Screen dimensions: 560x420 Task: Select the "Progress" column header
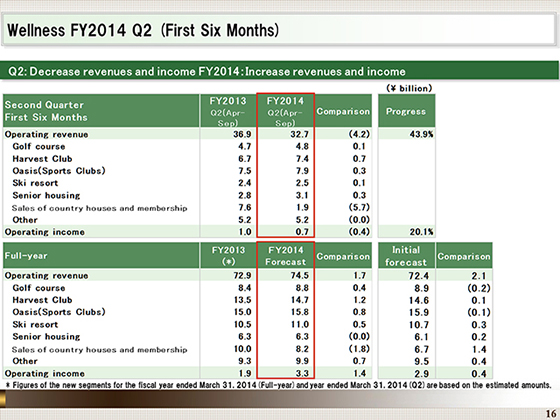coord(406,111)
